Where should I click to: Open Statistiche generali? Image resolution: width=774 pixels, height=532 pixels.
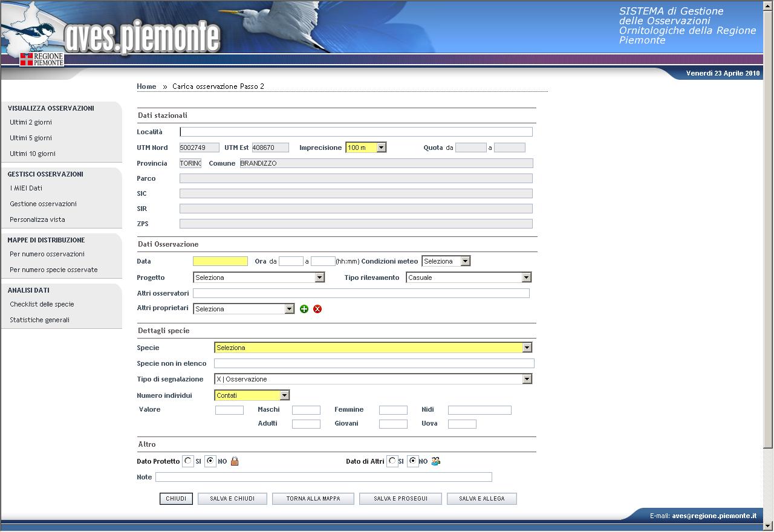click(39, 320)
